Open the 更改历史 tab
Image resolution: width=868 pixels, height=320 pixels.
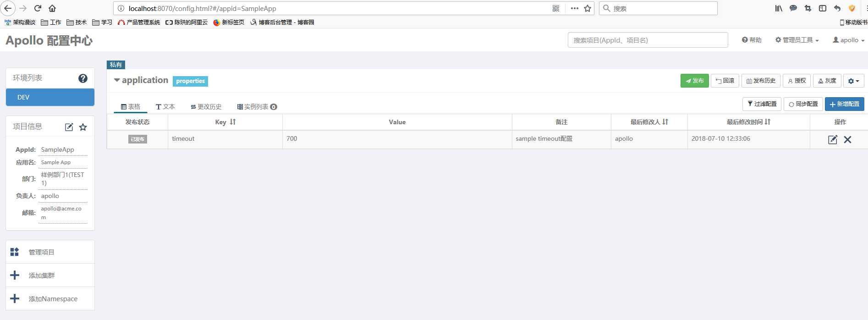click(206, 106)
